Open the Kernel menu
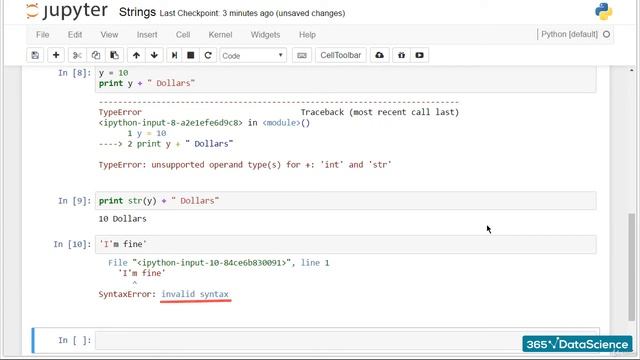Screen dimensions: 640x360 pyautogui.click(x=220, y=35)
